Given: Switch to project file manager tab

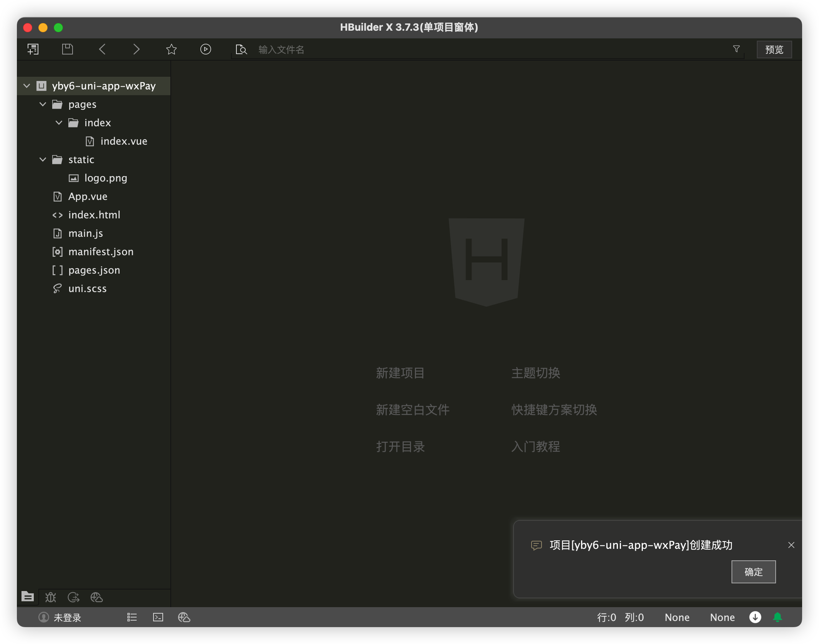Looking at the screenshot, I should [x=28, y=597].
